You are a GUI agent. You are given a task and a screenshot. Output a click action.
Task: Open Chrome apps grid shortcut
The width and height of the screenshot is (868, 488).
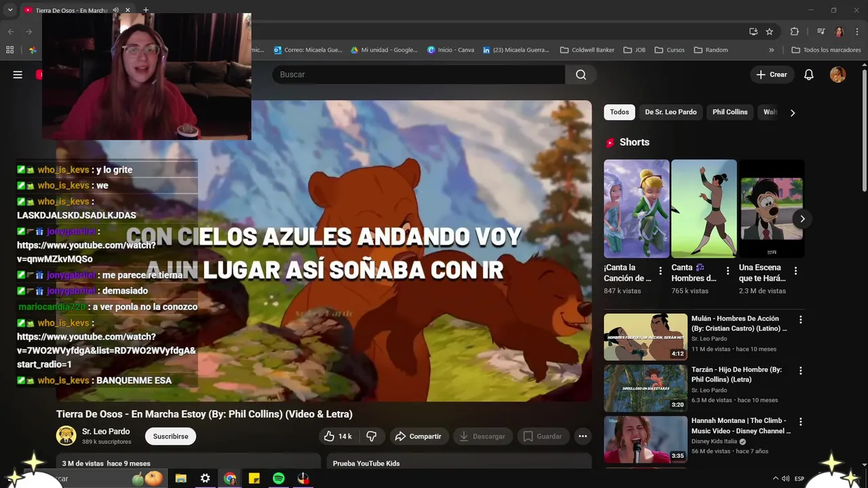9,50
